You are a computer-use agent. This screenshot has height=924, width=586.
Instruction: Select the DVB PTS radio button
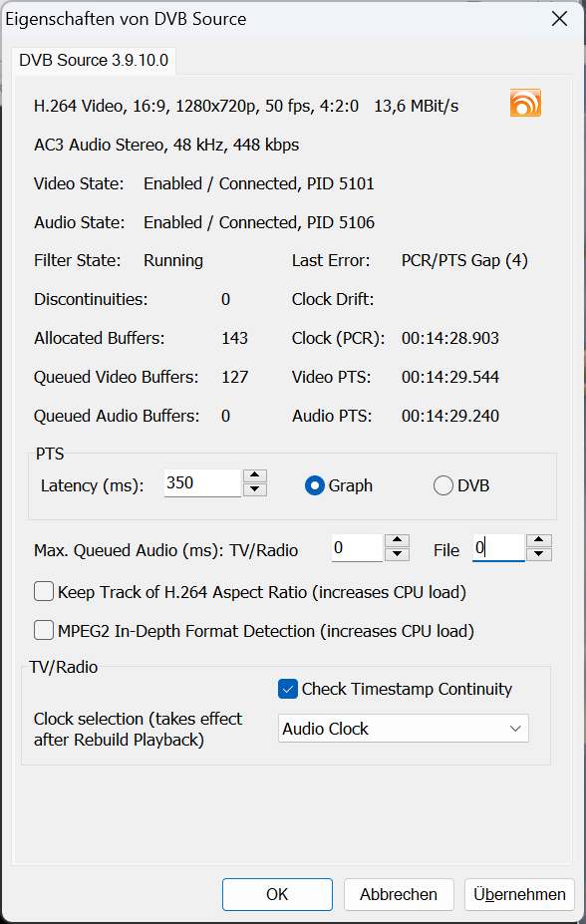click(x=442, y=486)
